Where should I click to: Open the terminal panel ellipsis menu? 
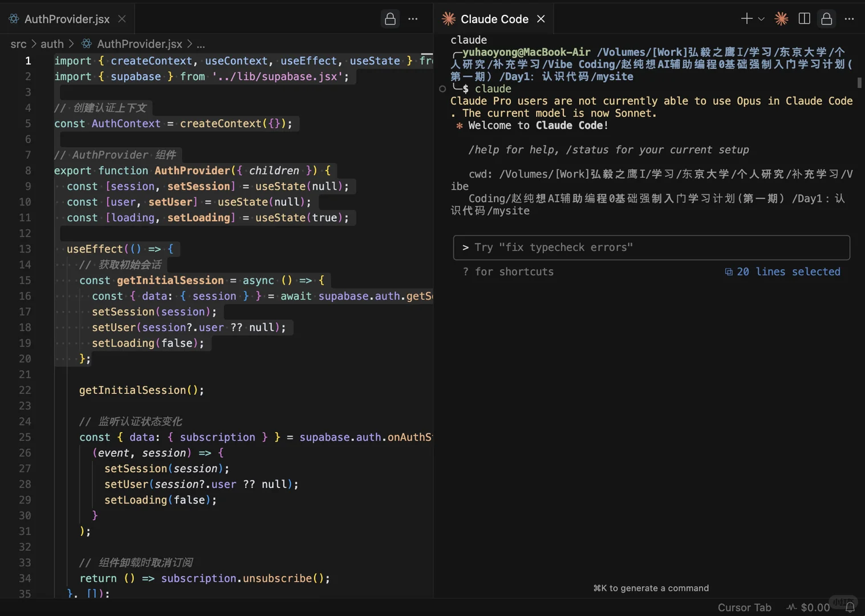(x=849, y=19)
